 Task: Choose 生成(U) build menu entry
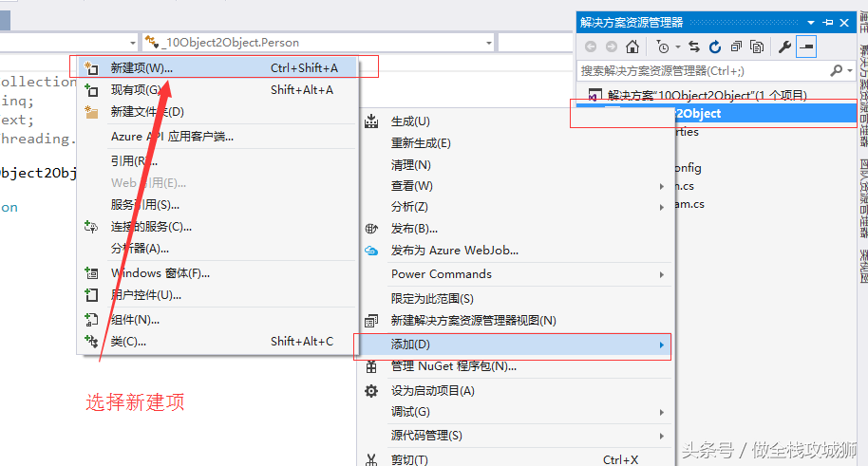coord(515,121)
